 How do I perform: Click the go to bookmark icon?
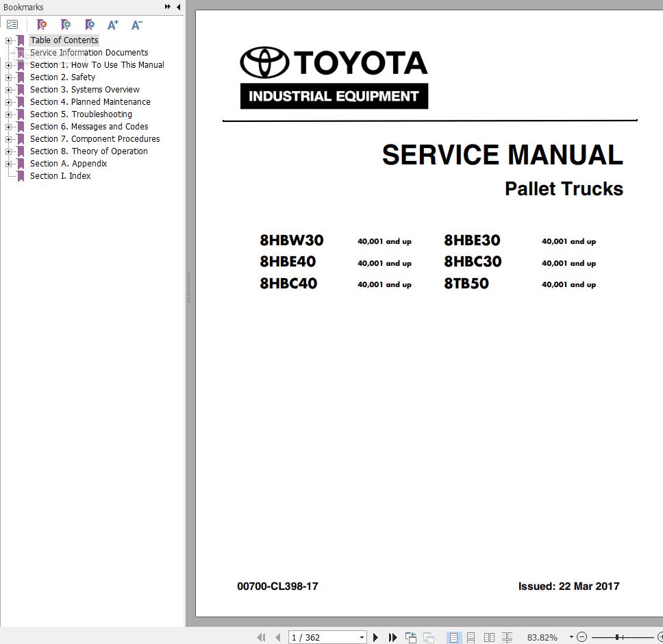pos(90,25)
